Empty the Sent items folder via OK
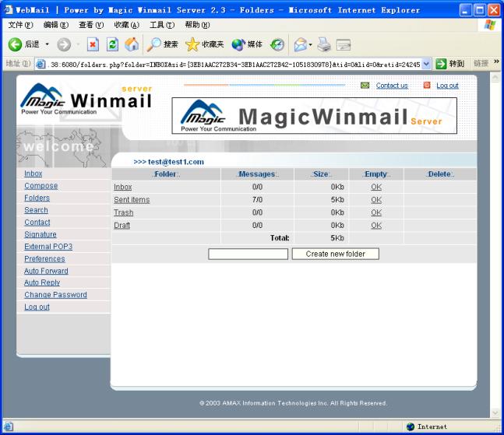504x435 pixels. [x=376, y=200]
